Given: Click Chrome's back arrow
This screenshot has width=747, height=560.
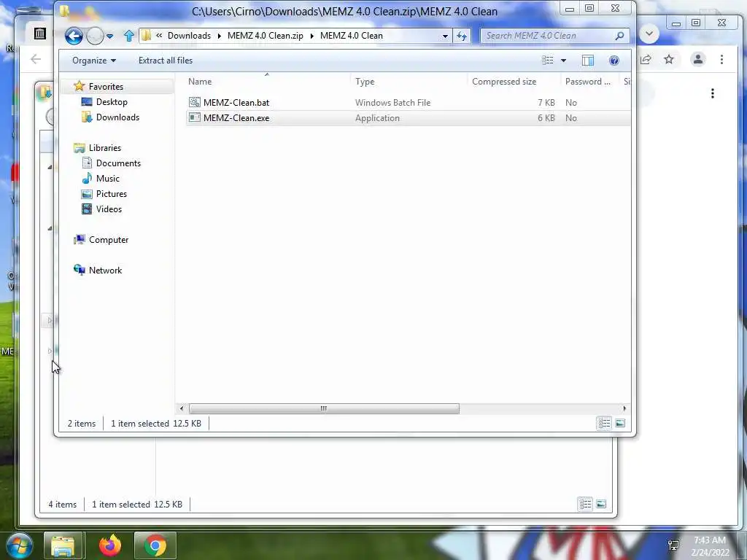Looking at the screenshot, I should (36, 60).
